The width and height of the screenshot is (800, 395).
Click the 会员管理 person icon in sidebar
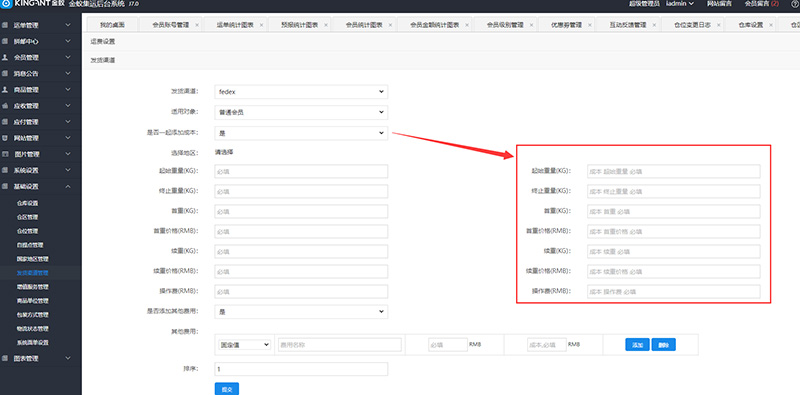click(x=5, y=58)
